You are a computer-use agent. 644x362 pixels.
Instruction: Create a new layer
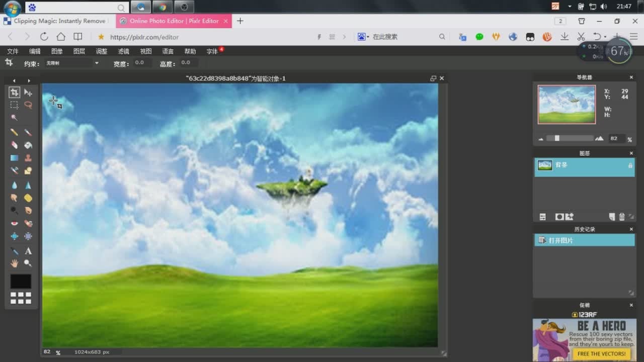612,217
